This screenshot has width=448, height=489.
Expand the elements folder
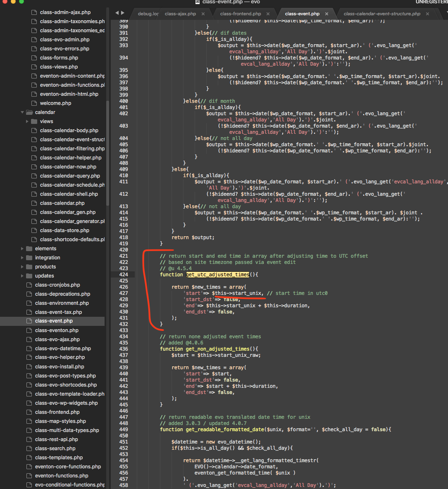pos(22,249)
